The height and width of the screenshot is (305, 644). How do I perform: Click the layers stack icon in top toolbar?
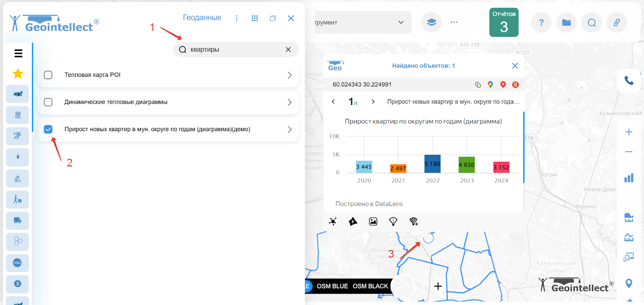(x=431, y=22)
